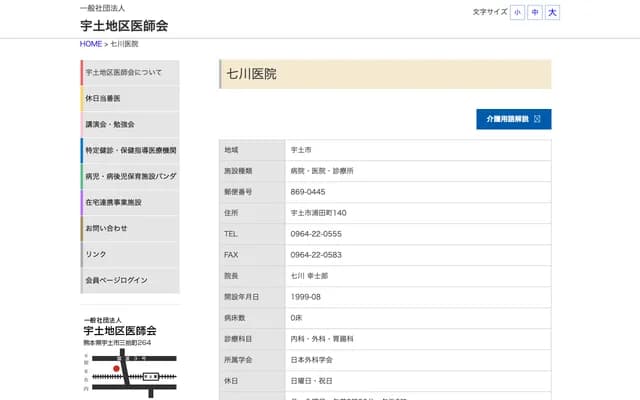Open 会員ページログイン login page
Screen dimensions: 640x400
coord(130,281)
